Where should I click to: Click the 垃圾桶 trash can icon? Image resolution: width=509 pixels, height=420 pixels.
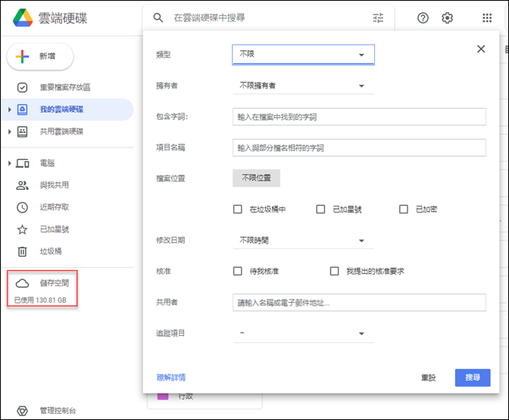click(22, 251)
